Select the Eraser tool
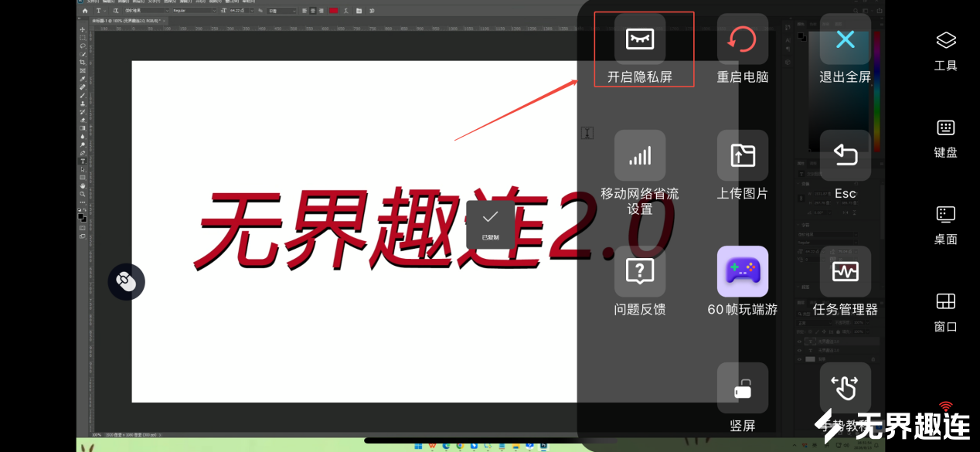The width and height of the screenshot is (980, 452). (x=83, y=119)
